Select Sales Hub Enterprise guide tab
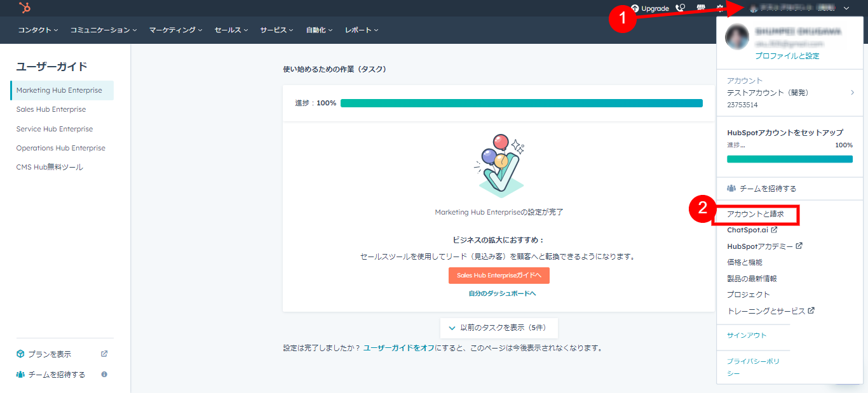This screenshot has height=393, width=868. (x=51, y=109)
